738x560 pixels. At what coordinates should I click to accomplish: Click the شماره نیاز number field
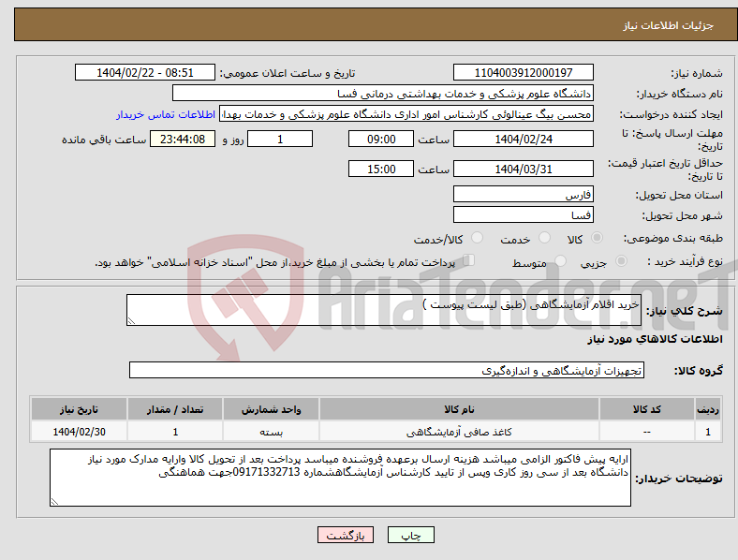524,72
